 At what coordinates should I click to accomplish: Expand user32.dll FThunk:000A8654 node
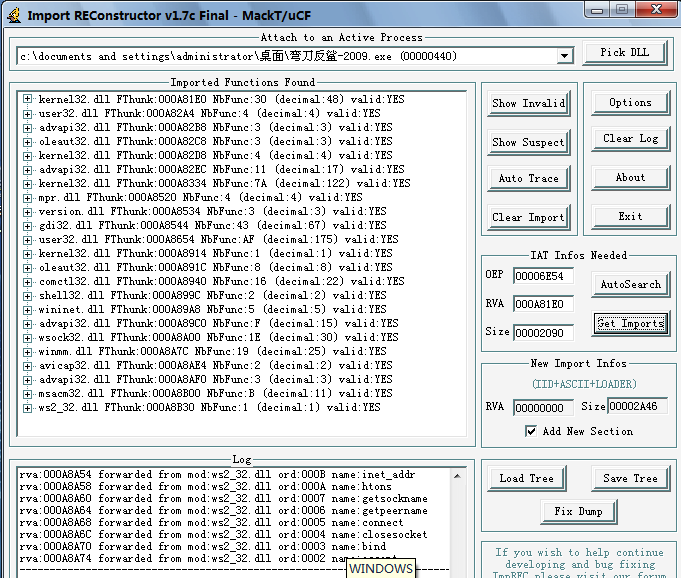click(x=27, y=239)
